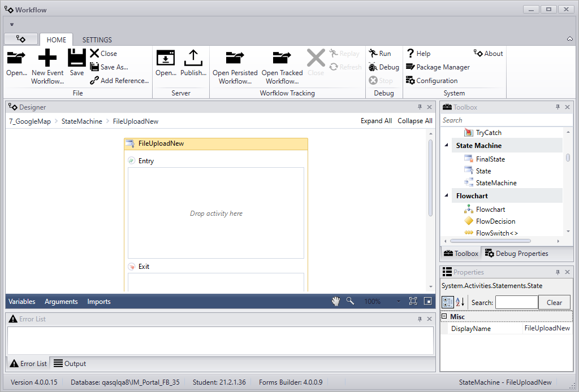Select the pan hand tool above the designer

pos(336,301)
